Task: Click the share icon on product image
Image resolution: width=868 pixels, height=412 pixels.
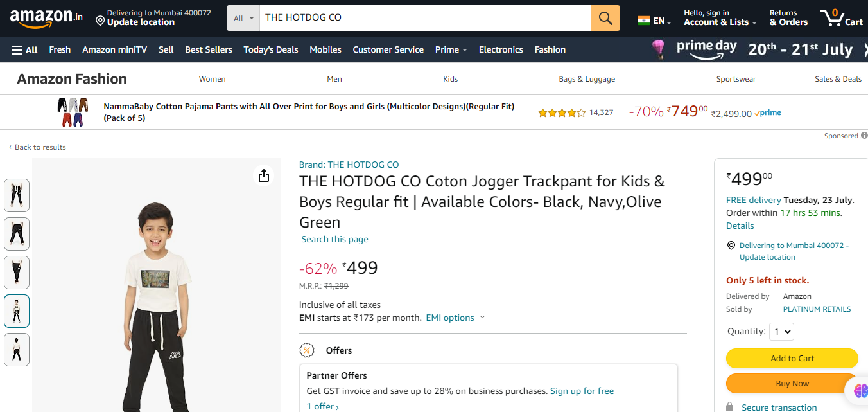Action: pos(264,175)
